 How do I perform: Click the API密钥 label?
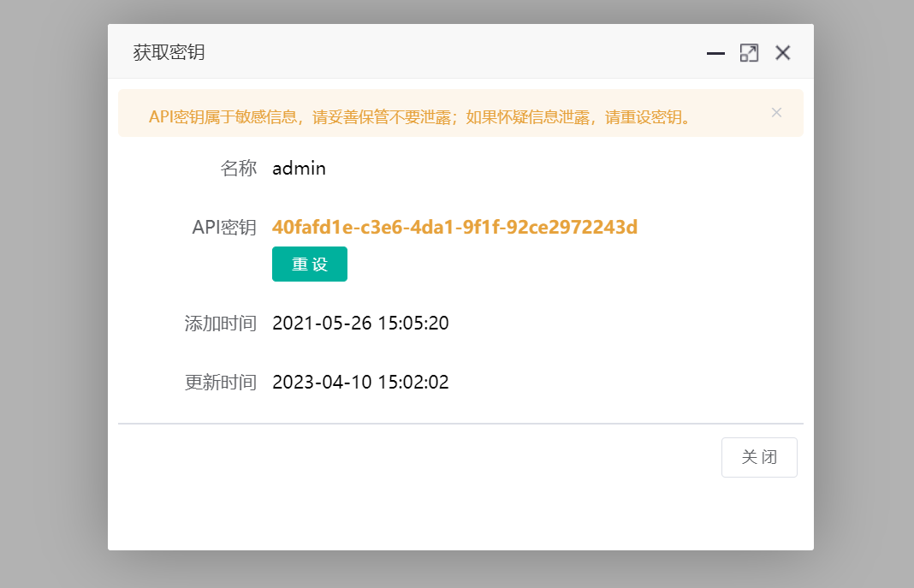pos(223,228)
